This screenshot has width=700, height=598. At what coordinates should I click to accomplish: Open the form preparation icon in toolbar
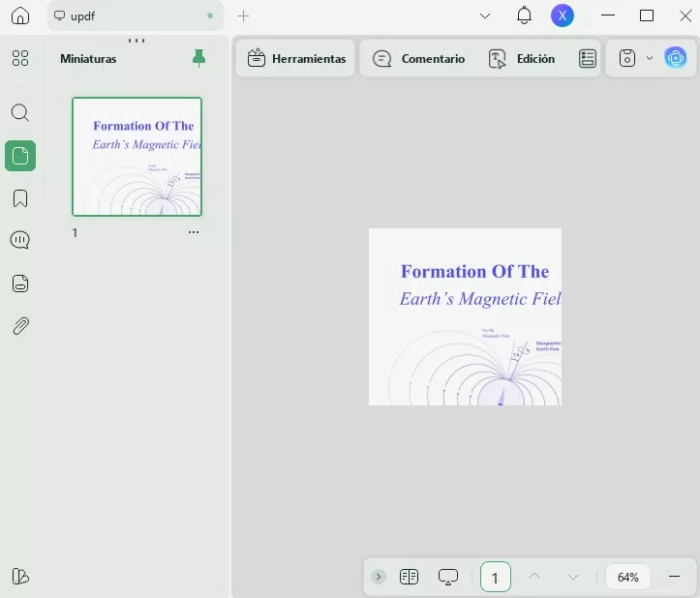588,58
